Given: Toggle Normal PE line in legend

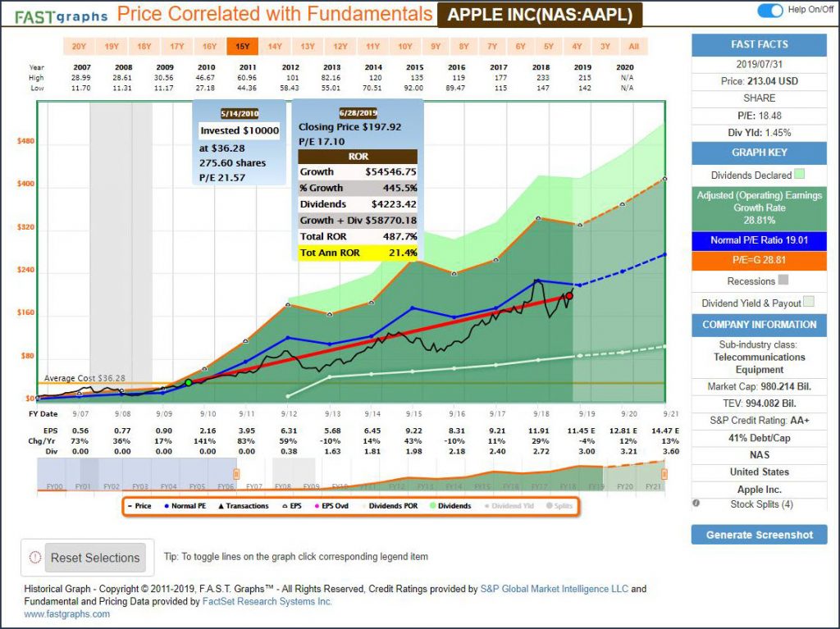Looking at the screenshot, I should 184,506.
